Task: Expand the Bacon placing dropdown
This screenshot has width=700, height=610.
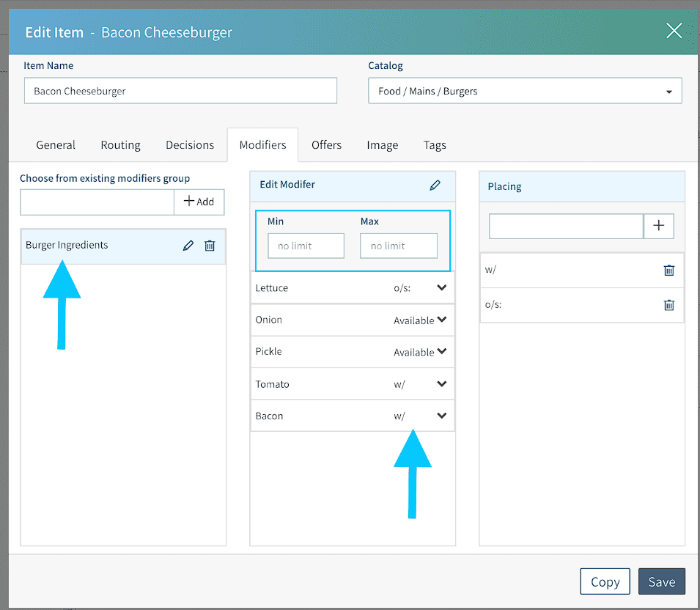Action: click(x=441, y=416)
